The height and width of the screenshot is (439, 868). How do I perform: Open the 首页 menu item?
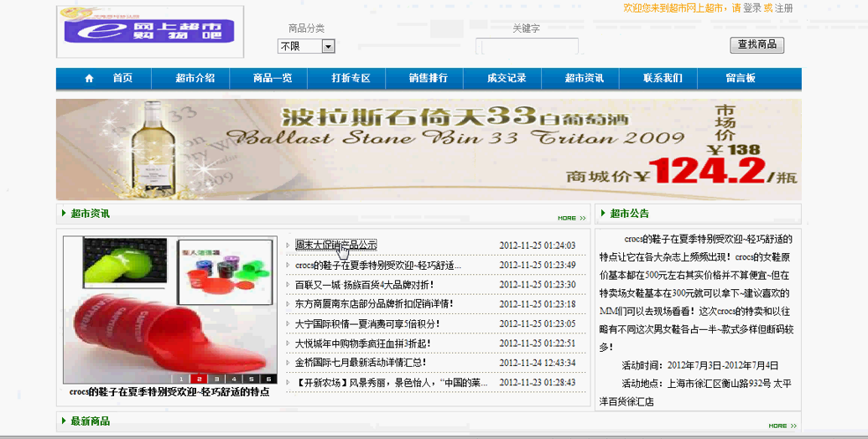(123, 79)
